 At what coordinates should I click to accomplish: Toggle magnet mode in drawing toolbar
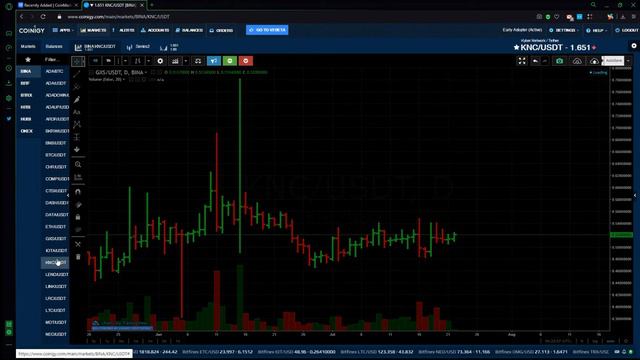[78, 192]
